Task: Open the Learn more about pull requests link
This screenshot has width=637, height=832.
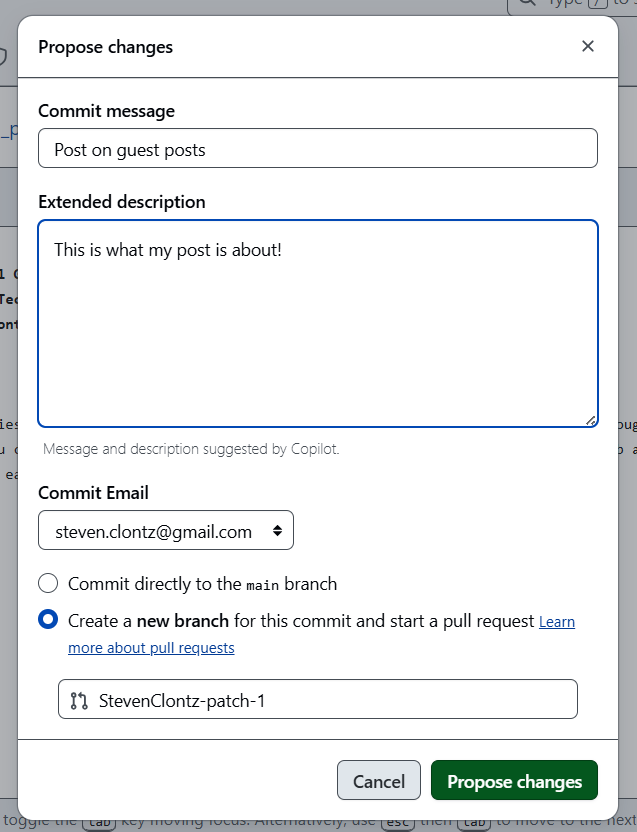Action: [151, 648]
